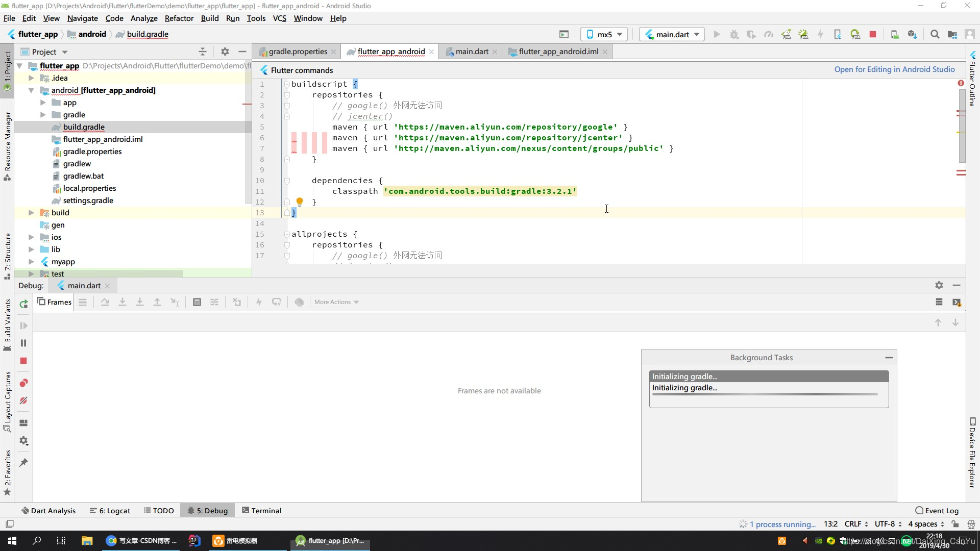980x551 pixels.
Task: Click Initializing gradle progress bar
Action: 764,394
